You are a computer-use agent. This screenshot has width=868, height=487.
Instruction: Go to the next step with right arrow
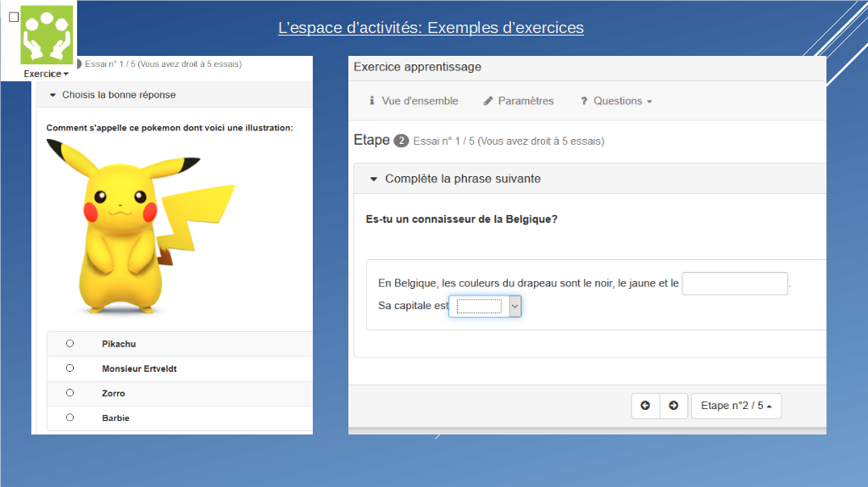pyautogui.click(x=674, y=406)
